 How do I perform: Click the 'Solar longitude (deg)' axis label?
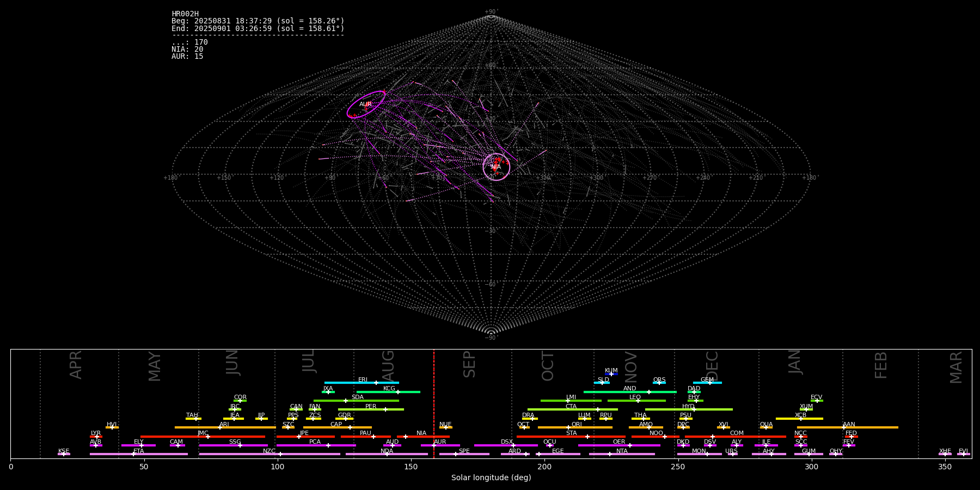tap(491, 478)
